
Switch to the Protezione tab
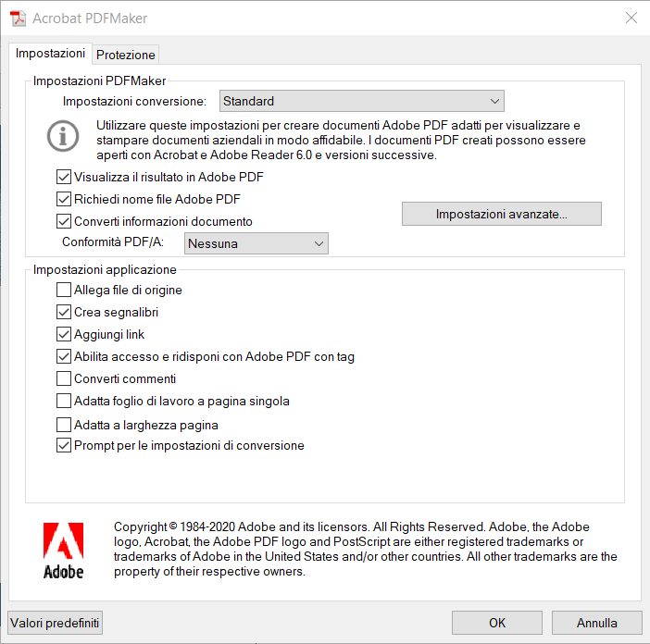(x=126, y=55)
